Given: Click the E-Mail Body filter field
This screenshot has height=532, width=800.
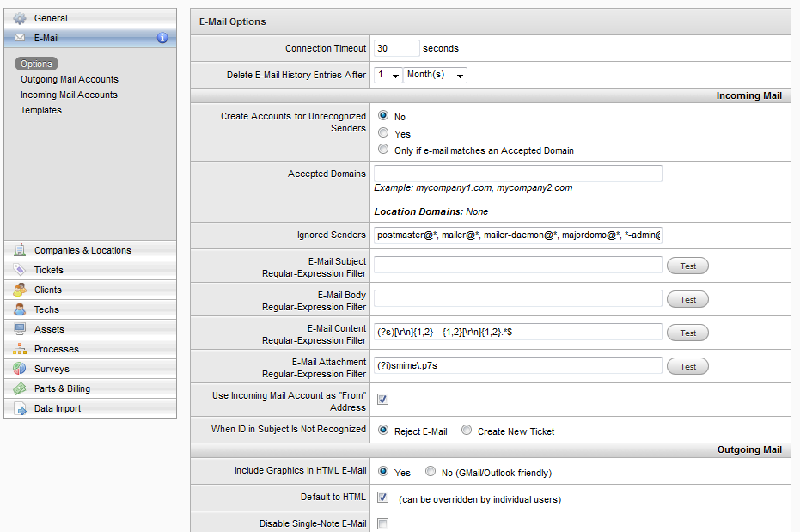Looking at the screenshot, I should 518,298.
